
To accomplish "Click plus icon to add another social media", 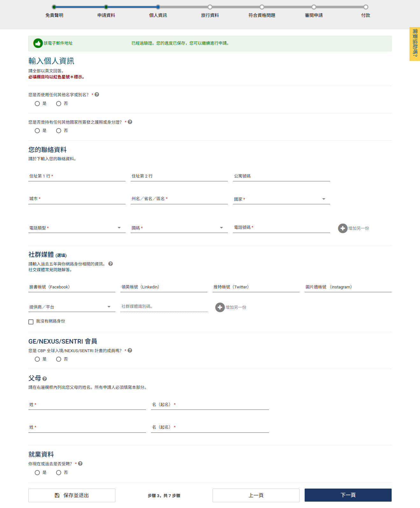I will coord(220,307).
